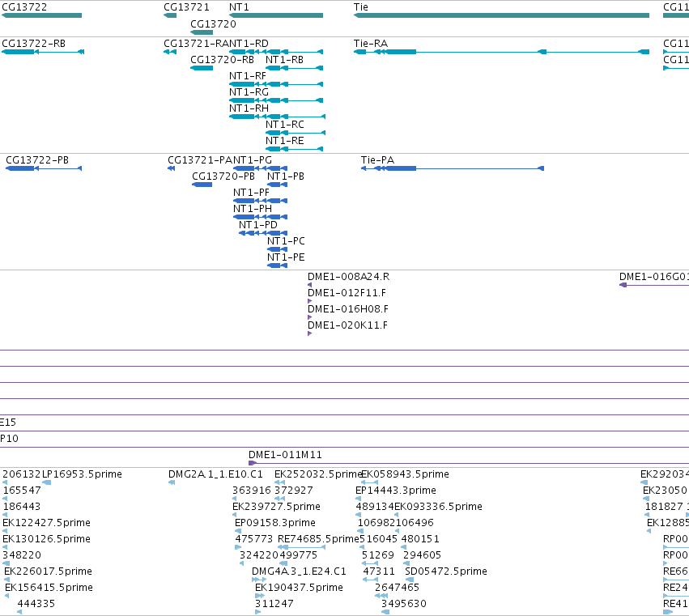Select the DME1-016H08.F feature label
689x616 pixels.
point(348,309)
